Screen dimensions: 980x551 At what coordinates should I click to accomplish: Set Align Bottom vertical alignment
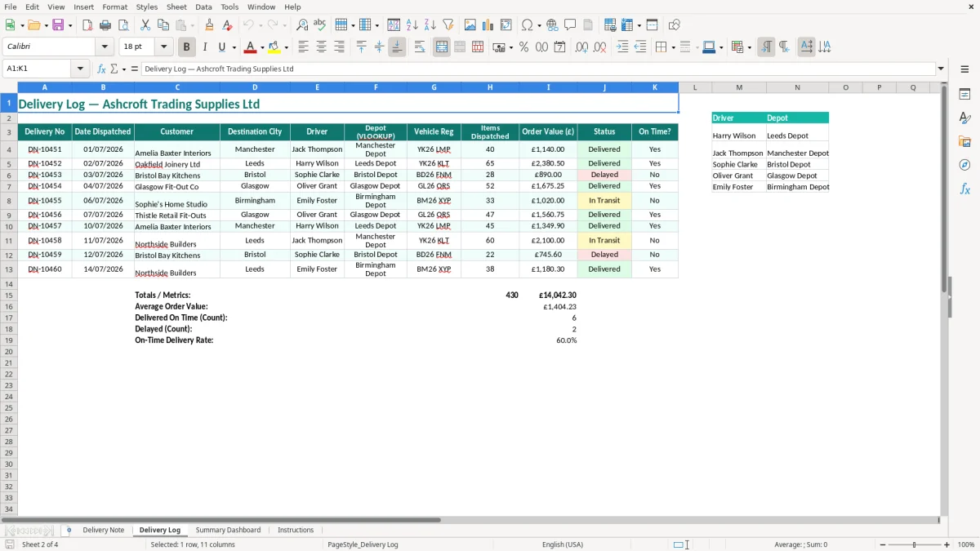click(397, 47)
